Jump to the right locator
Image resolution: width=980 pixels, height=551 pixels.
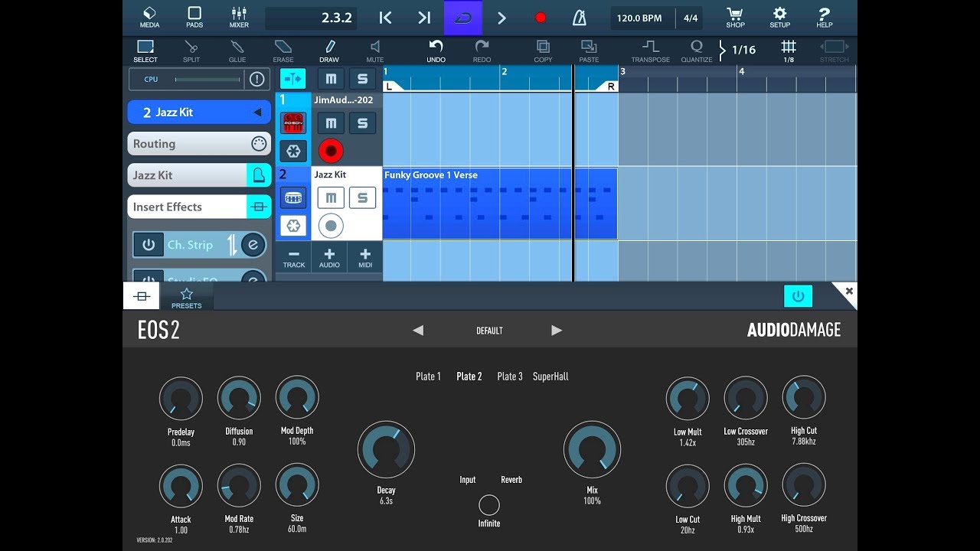424,18
